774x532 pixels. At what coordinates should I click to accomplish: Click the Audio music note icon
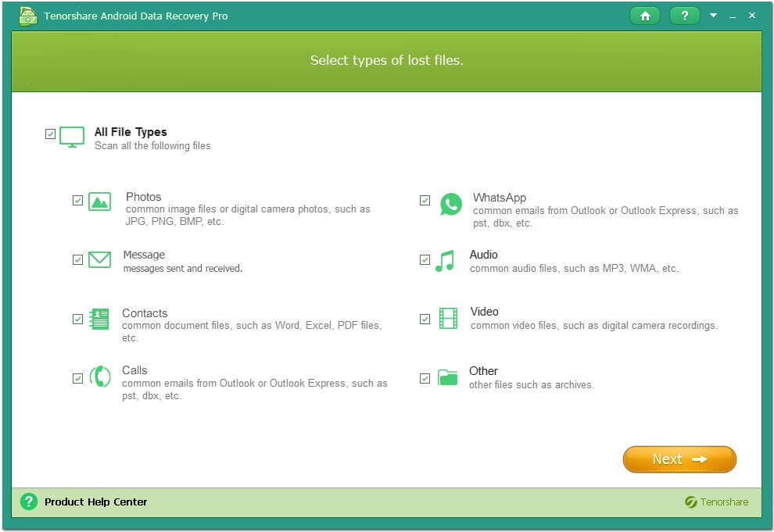pyautogui.click(x=445, y=261)
